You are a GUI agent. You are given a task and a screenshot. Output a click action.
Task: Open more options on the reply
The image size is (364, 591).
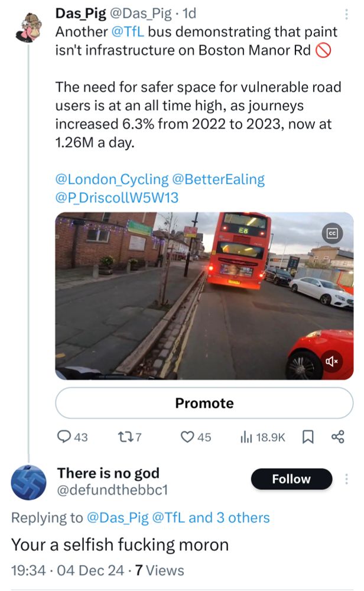(346, 479)
